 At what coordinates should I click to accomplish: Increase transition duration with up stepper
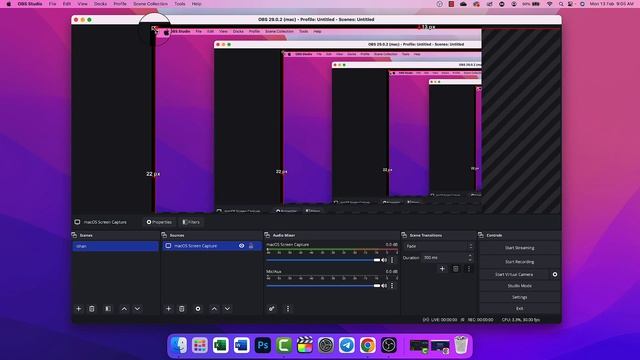click(x=470, y=256)
